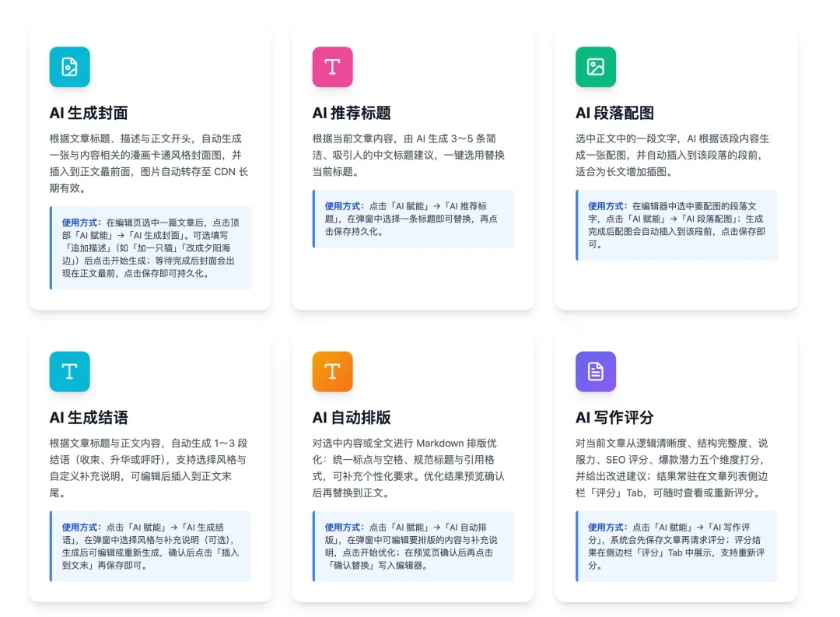Click the pink T icon for AI 推荐标题
The height and width of the screenshot is (617, 840).
(x=333, y=67)
